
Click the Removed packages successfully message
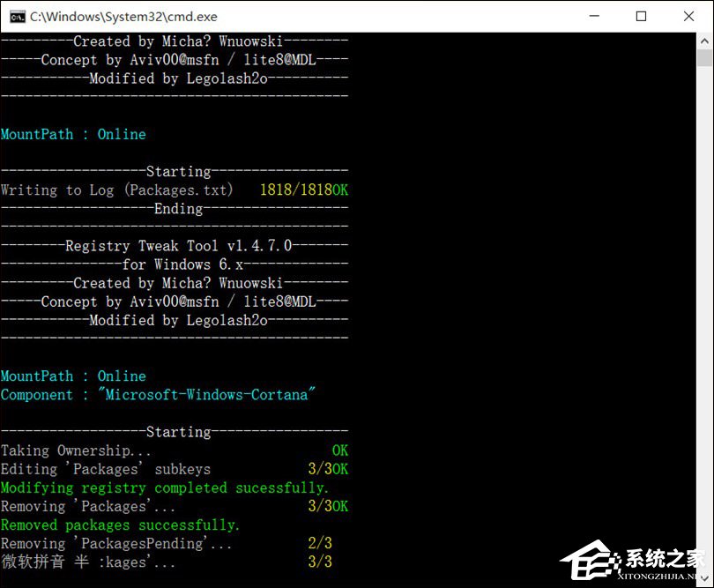118,525
